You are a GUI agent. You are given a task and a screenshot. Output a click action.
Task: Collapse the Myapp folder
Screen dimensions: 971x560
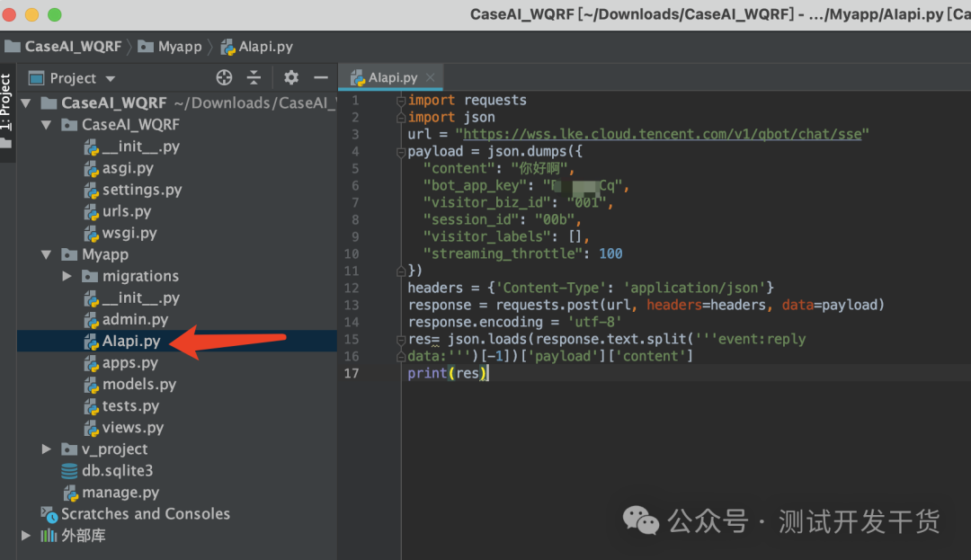coord(47,254)
